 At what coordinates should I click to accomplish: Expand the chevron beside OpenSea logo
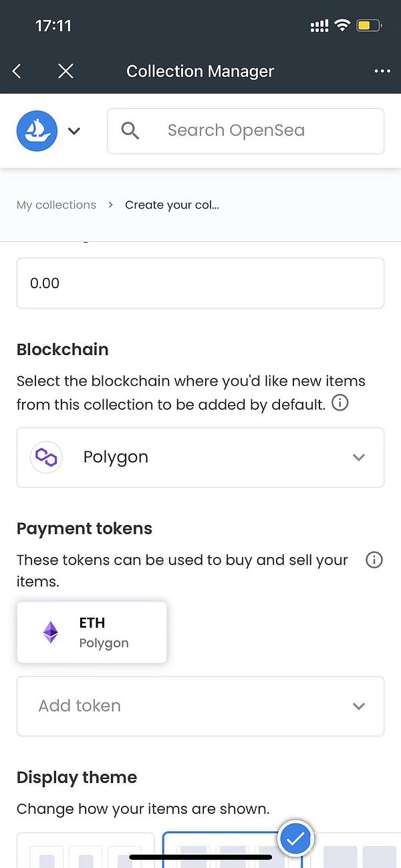(74, 131)
